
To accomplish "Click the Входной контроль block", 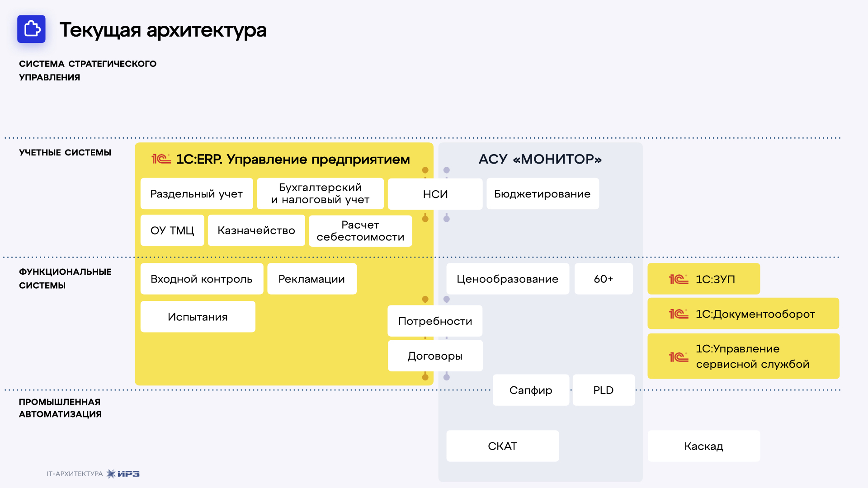I will [x=202, y=279].
